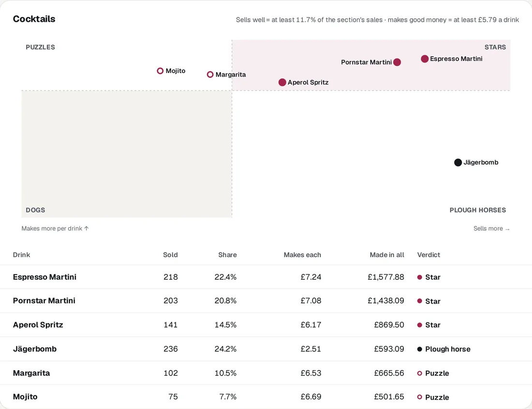
Task: Click the £1,438.09 total value
Action: pyautogui.click(x=386, y=301)
